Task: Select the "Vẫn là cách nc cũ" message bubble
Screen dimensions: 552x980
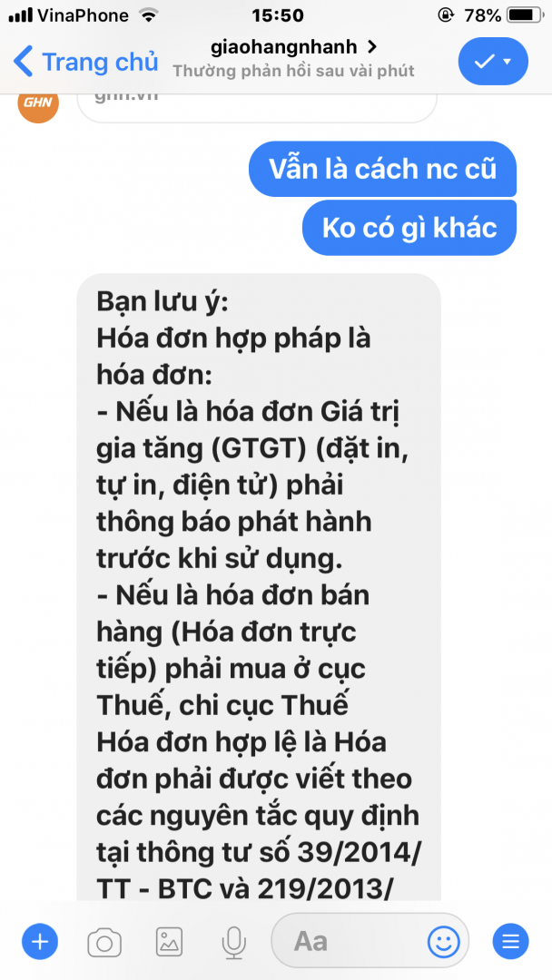Action: [x=382, y=169]
